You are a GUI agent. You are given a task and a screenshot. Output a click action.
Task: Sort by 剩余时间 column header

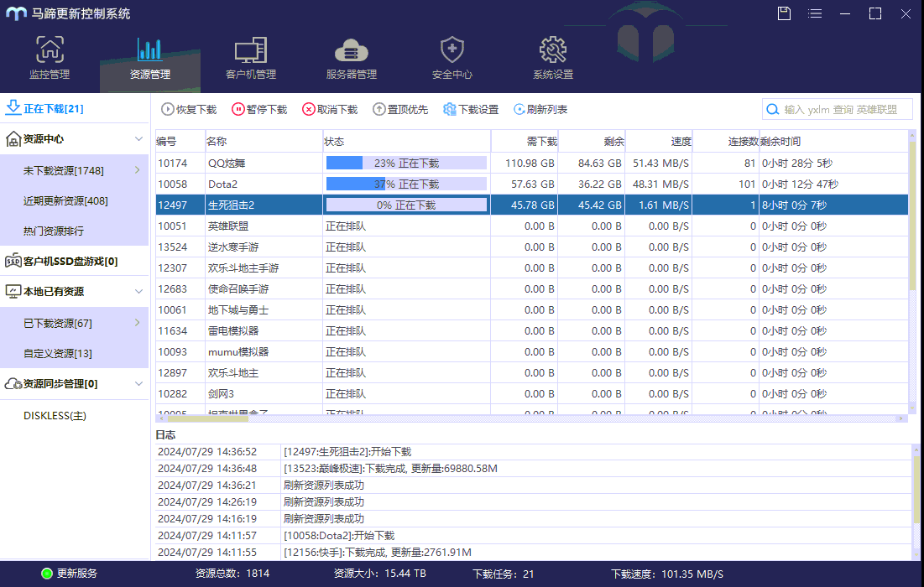(834, 142)
